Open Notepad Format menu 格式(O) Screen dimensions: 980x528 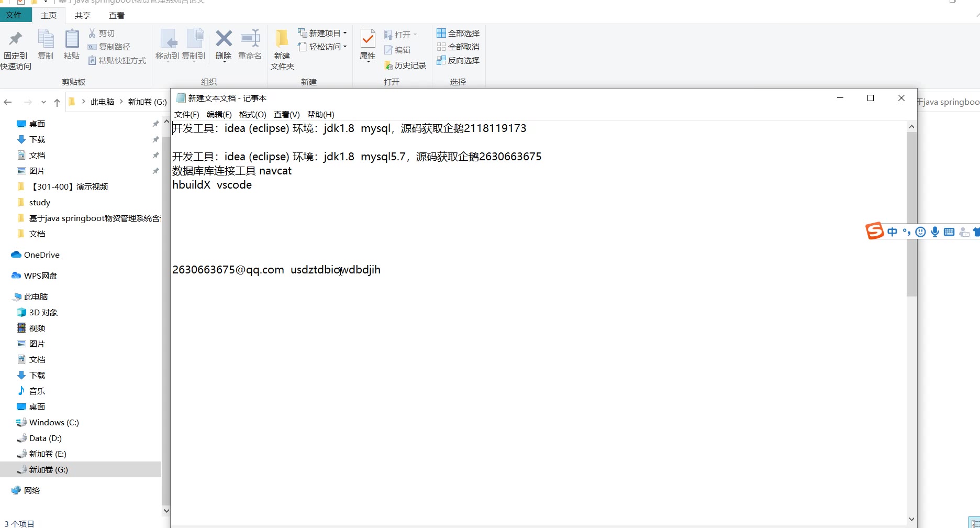pos(252,114)
